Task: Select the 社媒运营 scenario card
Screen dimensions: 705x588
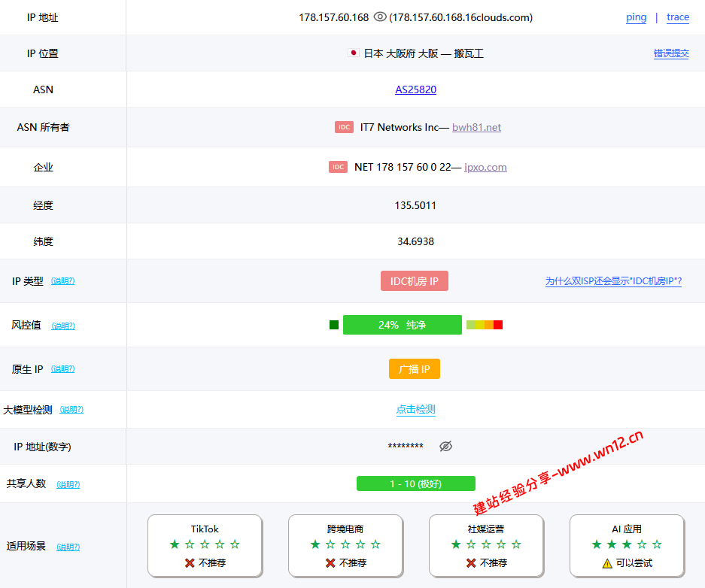Action: click(487, 546)
